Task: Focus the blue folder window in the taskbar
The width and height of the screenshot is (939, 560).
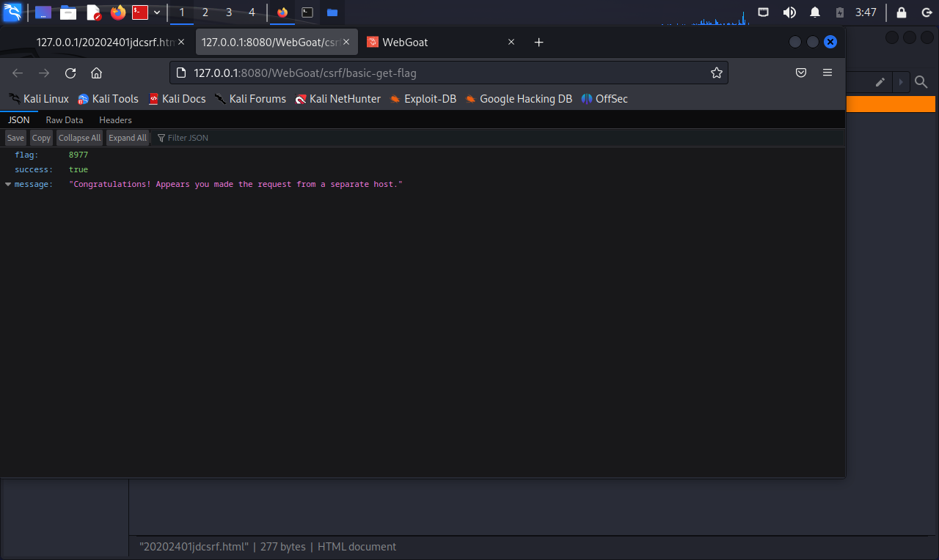Action: (x=332, y=12)
